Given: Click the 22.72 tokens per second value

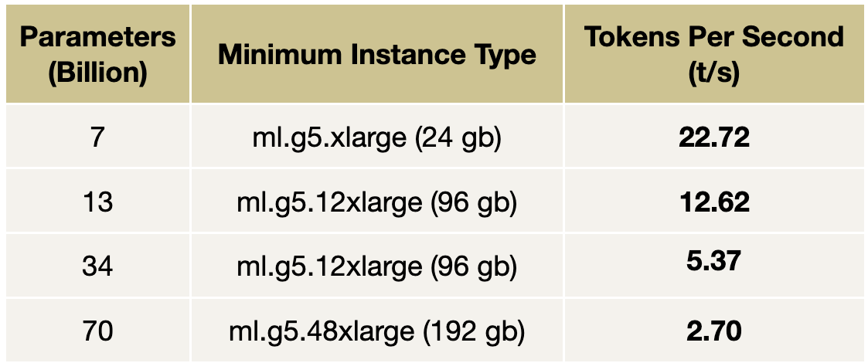Looking at the screenshot, I should point(713,138).
